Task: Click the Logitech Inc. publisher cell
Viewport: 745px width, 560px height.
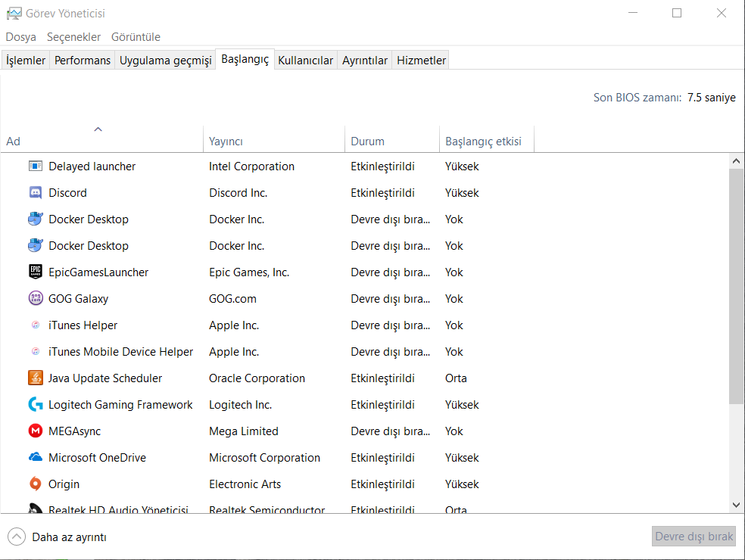Action: pos(241,405)
